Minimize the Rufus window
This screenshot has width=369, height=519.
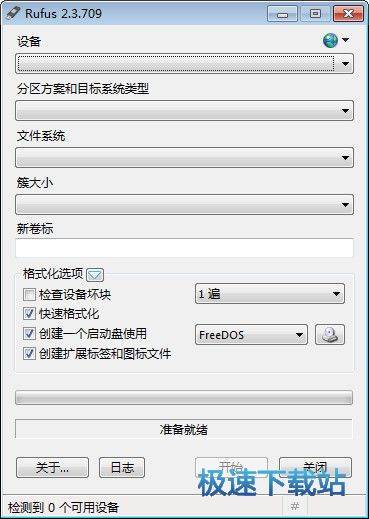(x=282, y=14)
